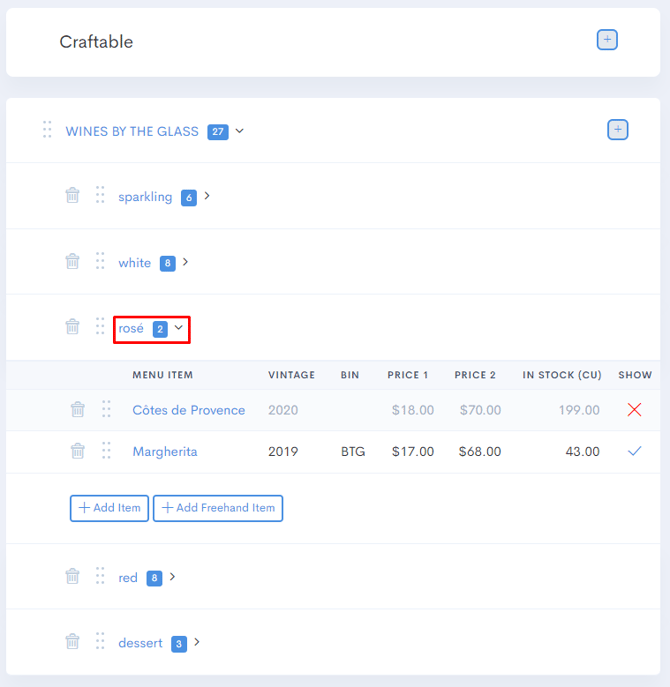Grab the drag handle for red category
Image resolution: width=670 pixels, height=687 pixels.
click(x=100, y=577)
